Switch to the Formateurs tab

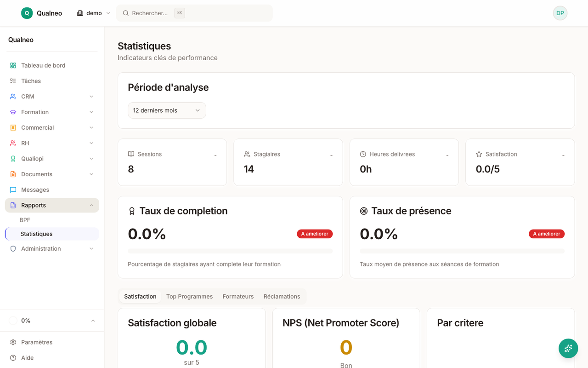tap(238, 296)
